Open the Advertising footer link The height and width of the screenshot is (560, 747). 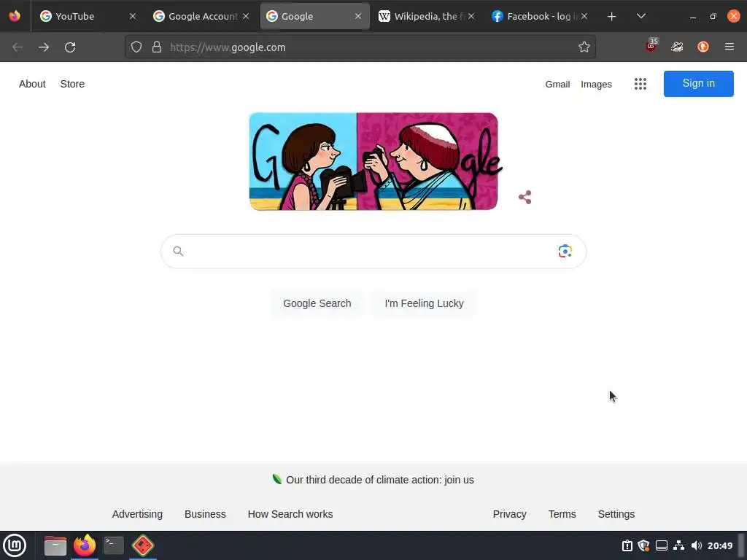pos(137,514)
